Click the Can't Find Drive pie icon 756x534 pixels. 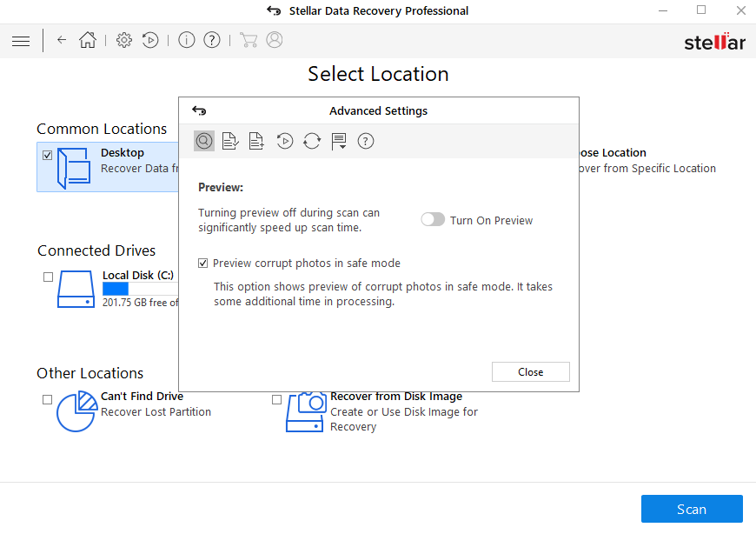point(76,411)
